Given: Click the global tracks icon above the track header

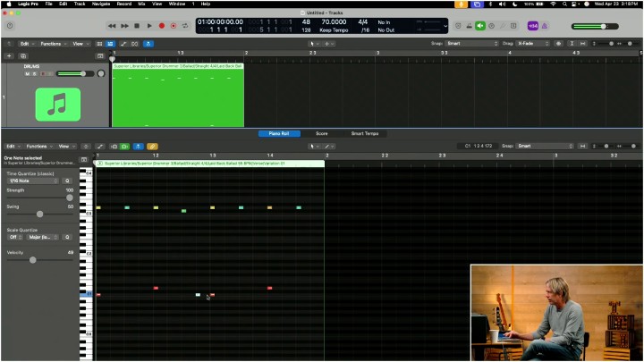Looking at the screenshot, I should (x=100, y=55).
